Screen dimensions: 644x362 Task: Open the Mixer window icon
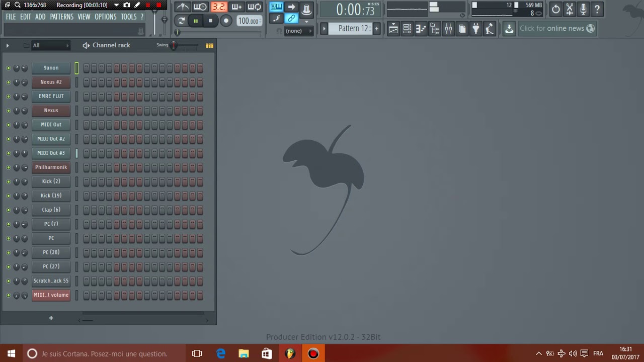click(x=448, y=29)
